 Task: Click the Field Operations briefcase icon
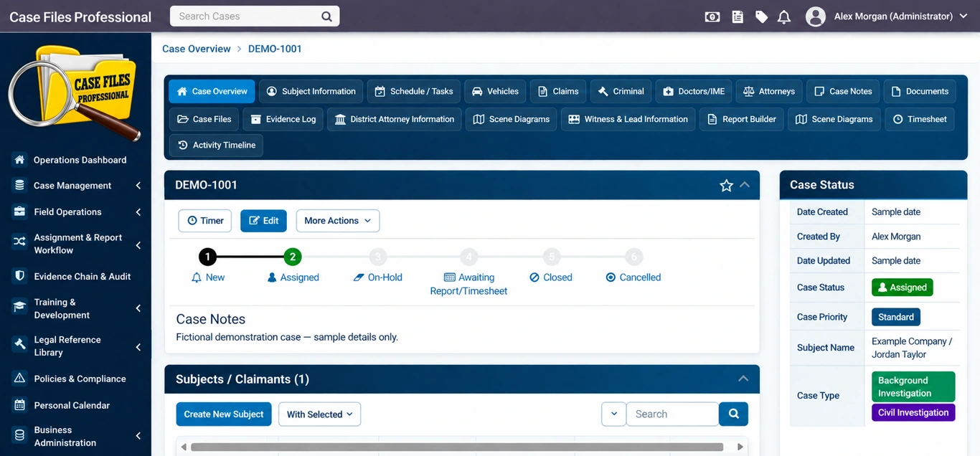click(20, 212)
